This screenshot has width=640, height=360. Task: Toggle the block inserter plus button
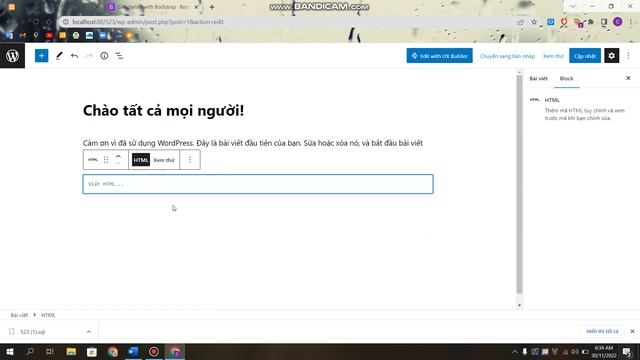41,56
